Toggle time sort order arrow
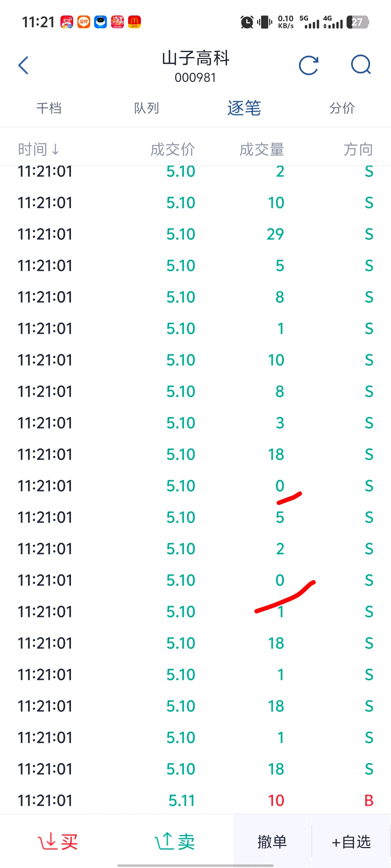The image size is (391, 868). click(x=55, y=149)
